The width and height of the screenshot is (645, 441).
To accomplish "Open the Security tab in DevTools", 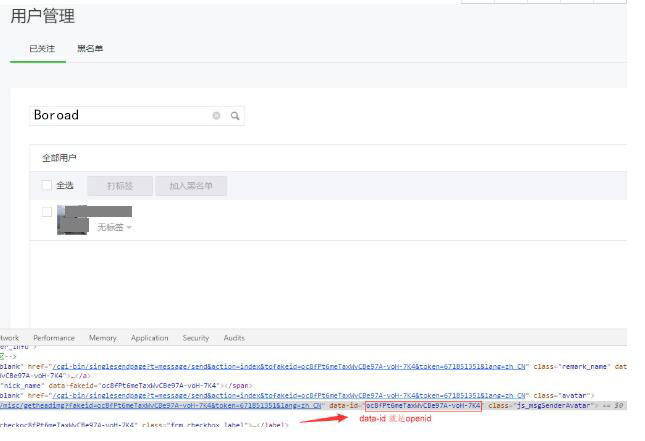I will (196, 339).
